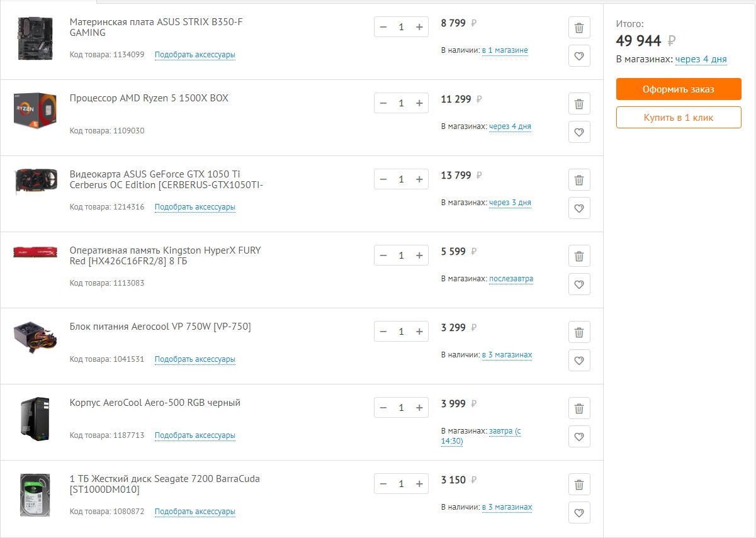Heart the Kingston HyperX FURY memory
The height and width of the screenshot is (538, 756).
(x=579, y=284)
